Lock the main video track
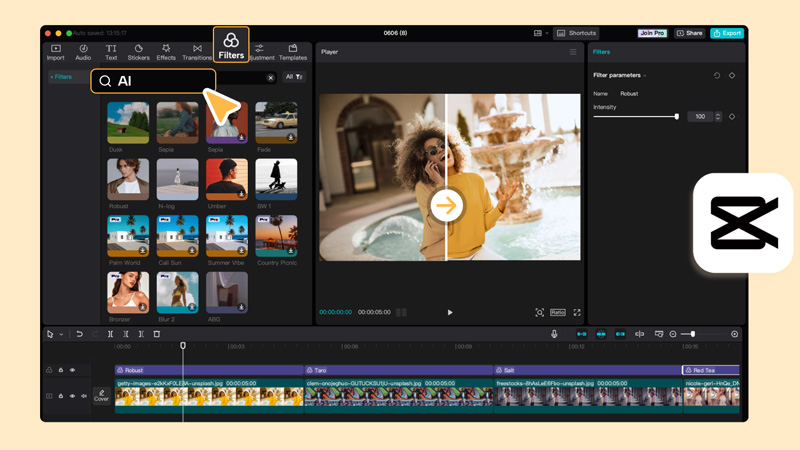Screen dimensions: 800x450 point(60,396)
